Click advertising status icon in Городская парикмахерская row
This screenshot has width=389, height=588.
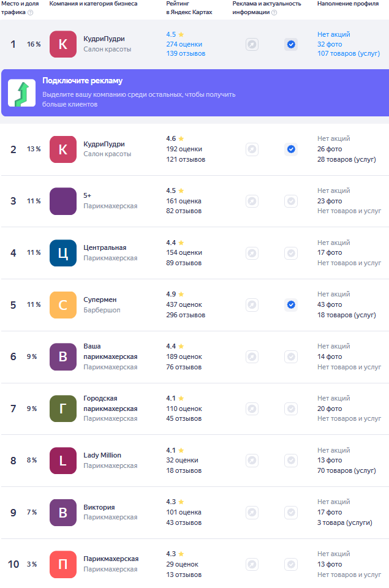coord(252,409)
